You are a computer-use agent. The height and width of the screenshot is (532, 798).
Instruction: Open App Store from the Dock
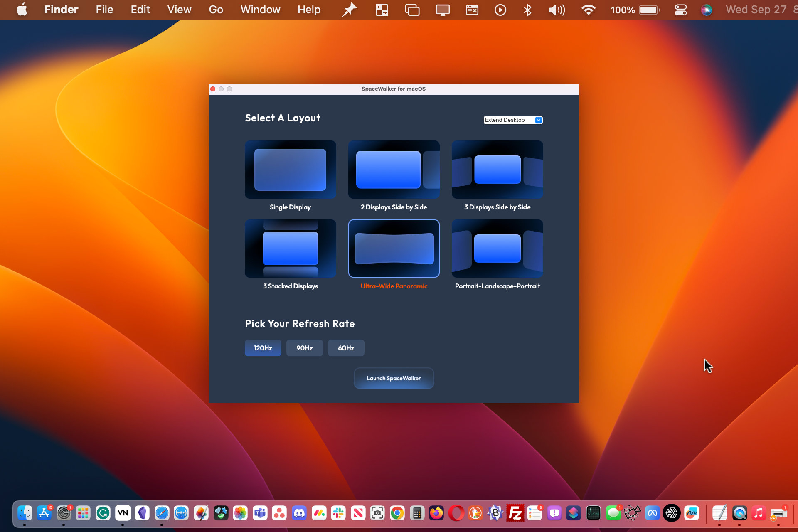pos(44,513)
